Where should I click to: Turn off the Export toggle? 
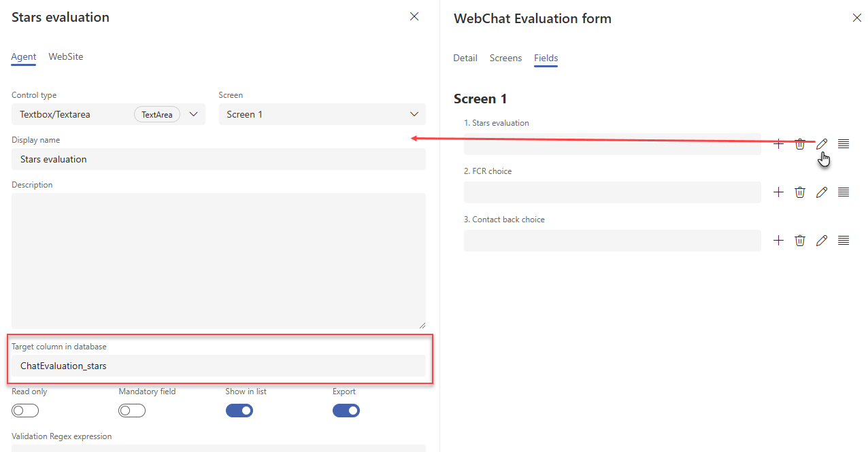(x=346, y=411)
